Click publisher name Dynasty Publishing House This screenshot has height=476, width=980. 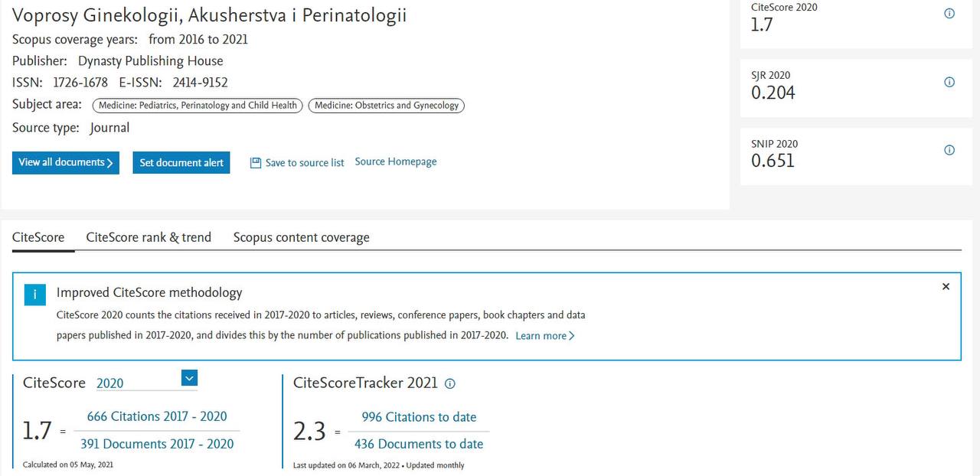tap(151, 61)
